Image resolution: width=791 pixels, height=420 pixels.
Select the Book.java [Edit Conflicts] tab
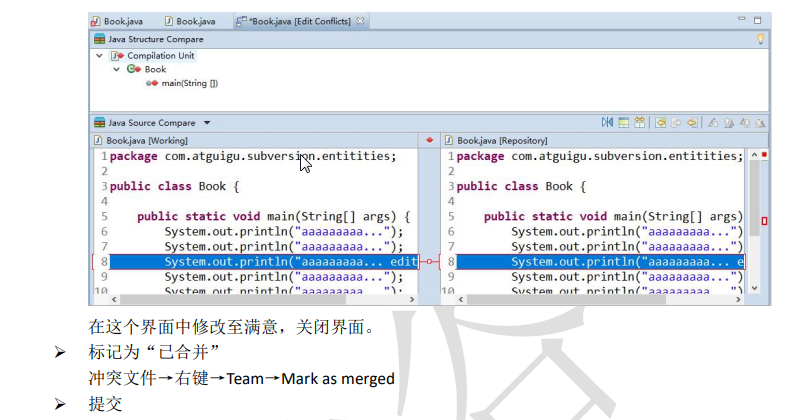(x=301, y=21)
